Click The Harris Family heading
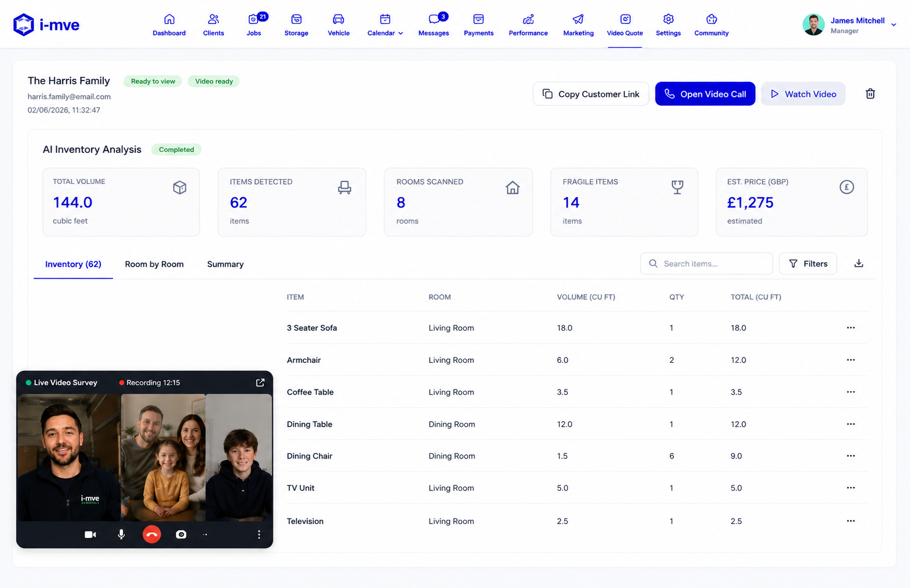This screenshot has width=910, height=588. (69, 80)
